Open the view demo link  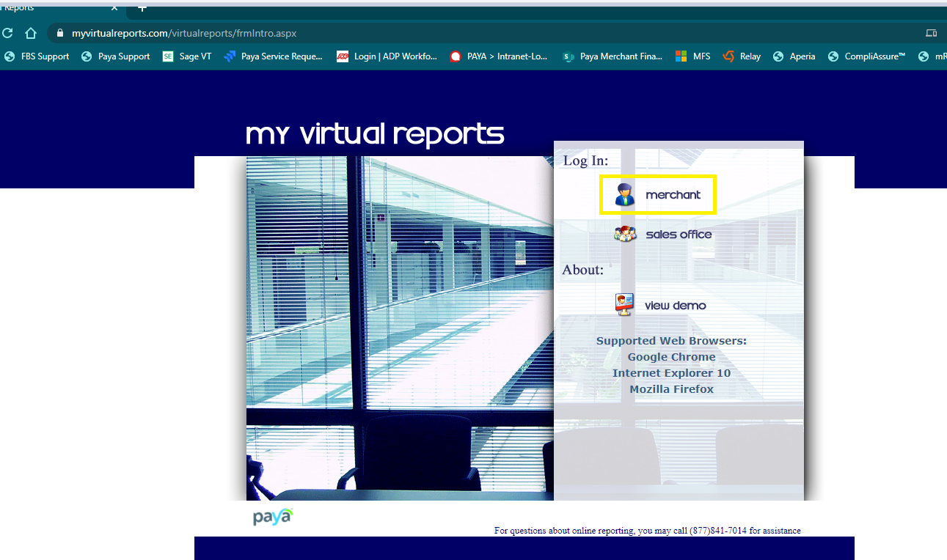[676, 306]
